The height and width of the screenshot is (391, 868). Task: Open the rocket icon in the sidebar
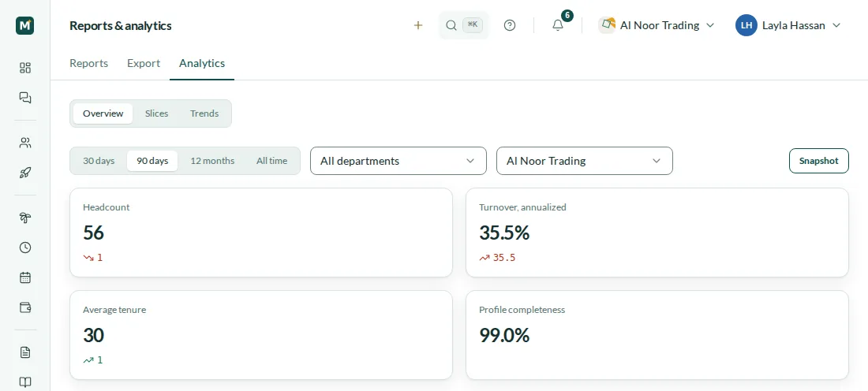25,173
